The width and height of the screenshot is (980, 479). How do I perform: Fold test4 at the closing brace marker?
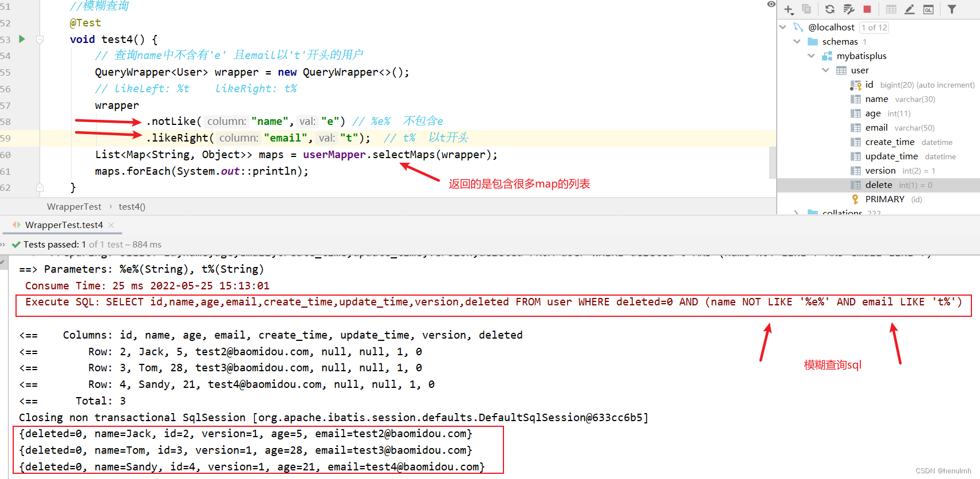point(40,187)
